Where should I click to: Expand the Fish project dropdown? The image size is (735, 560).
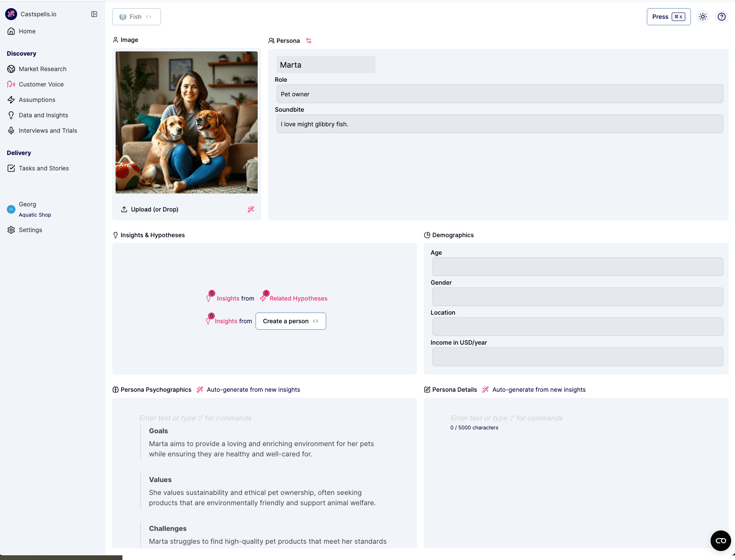click(136, 17)
